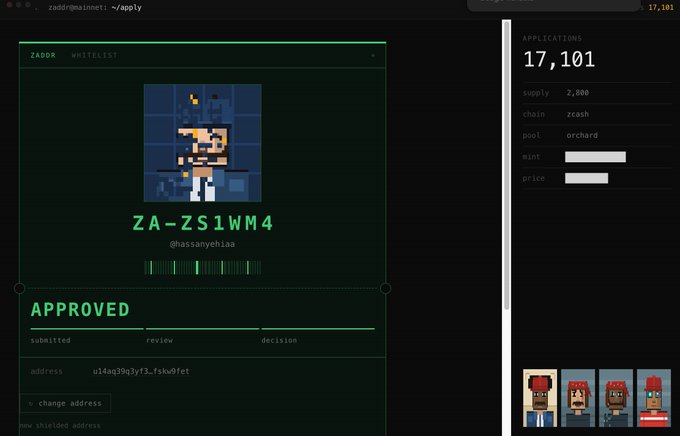680x436 pixels.
Task: Select the ZA-ZS1WM4 ticket ID text
Action: click(x=203, y=223)
